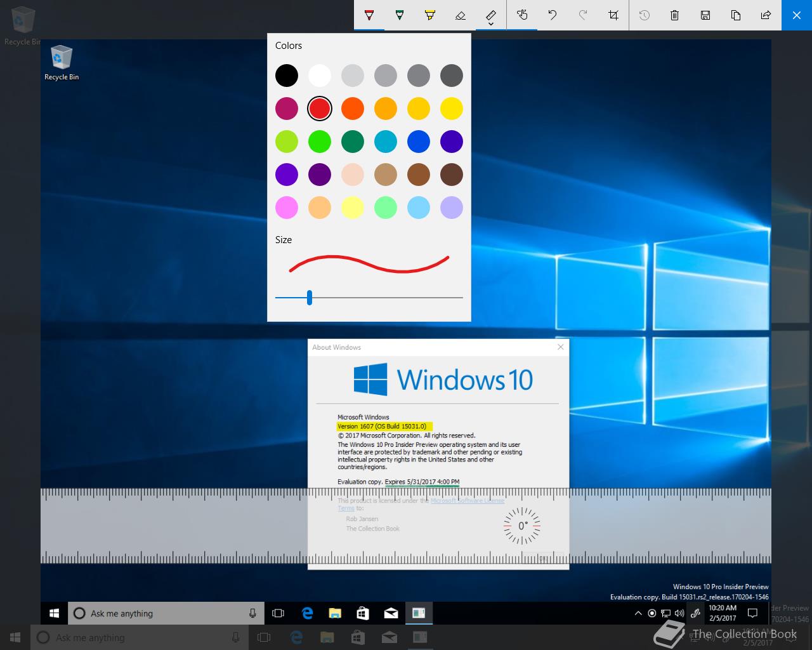Choose the bright green swatch
The width and height of the screenshot is (812, 650).
[x=320, y=142]
